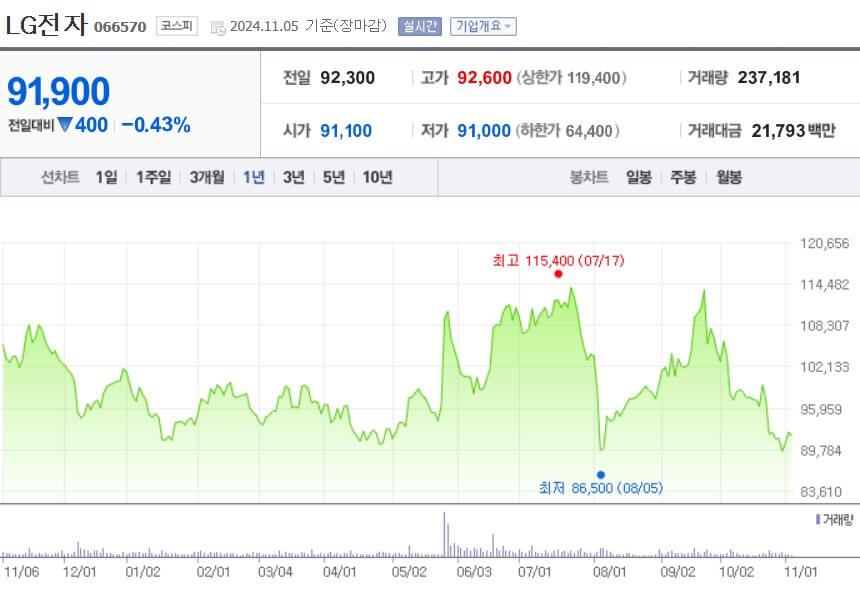The height and width of the screenshot is (593, 860).
Task: Click the 저가 value 91,000
Action: pyautogui.click(x=484, y=131)
